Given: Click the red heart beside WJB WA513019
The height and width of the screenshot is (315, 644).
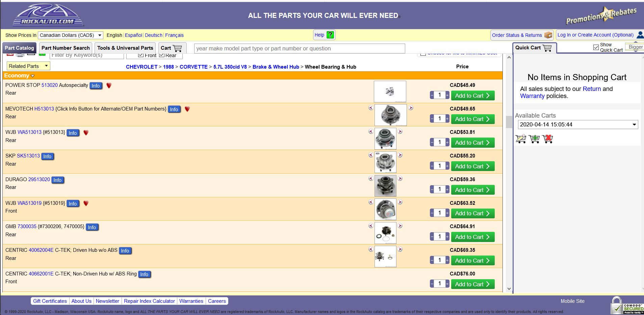Looking at the screenshot, I should (x=86, y=203).
